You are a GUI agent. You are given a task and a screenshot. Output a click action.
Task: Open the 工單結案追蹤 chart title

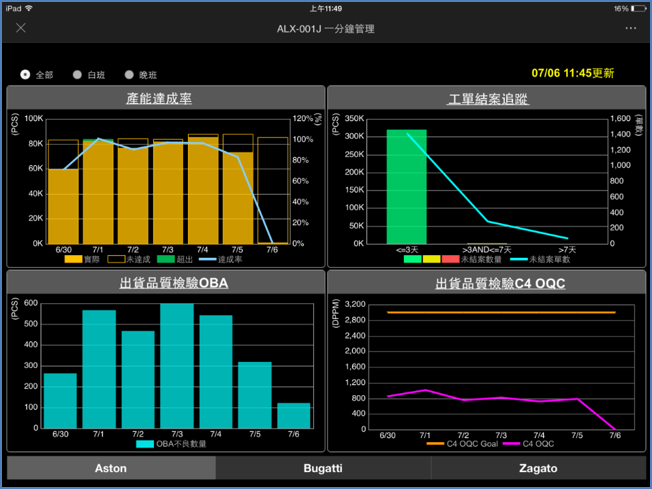(x=487, y=99)
